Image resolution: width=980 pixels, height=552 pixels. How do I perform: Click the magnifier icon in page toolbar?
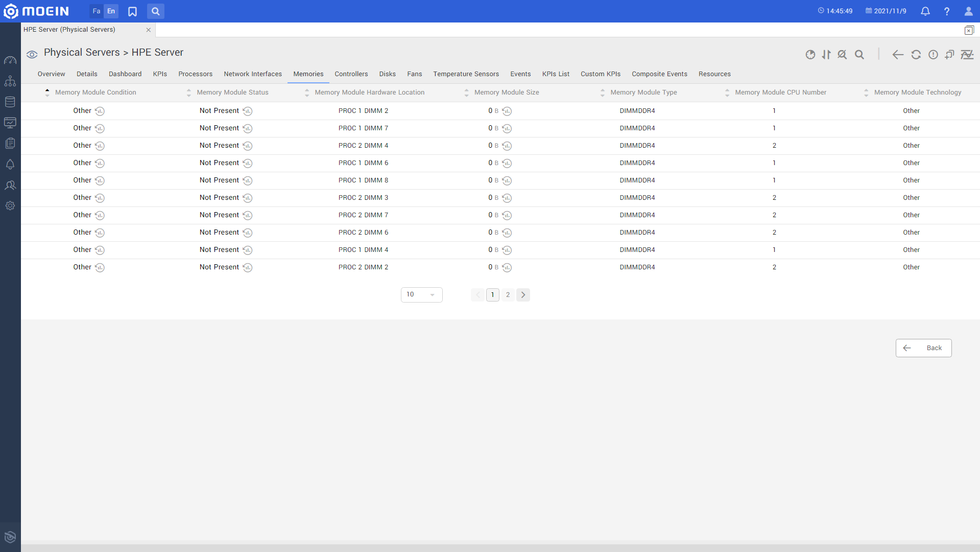click(x=859, y=55)
